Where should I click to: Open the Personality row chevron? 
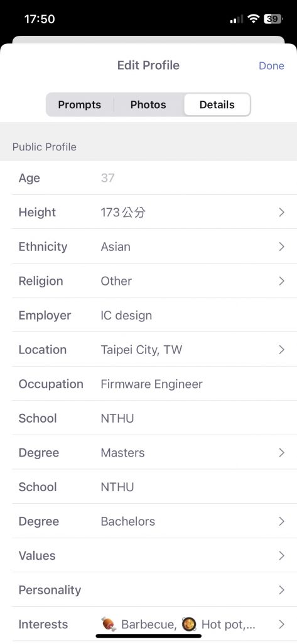pos(281,590)
